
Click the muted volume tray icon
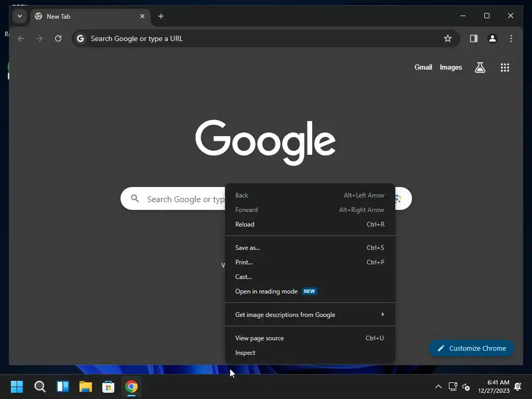(466, 387)
